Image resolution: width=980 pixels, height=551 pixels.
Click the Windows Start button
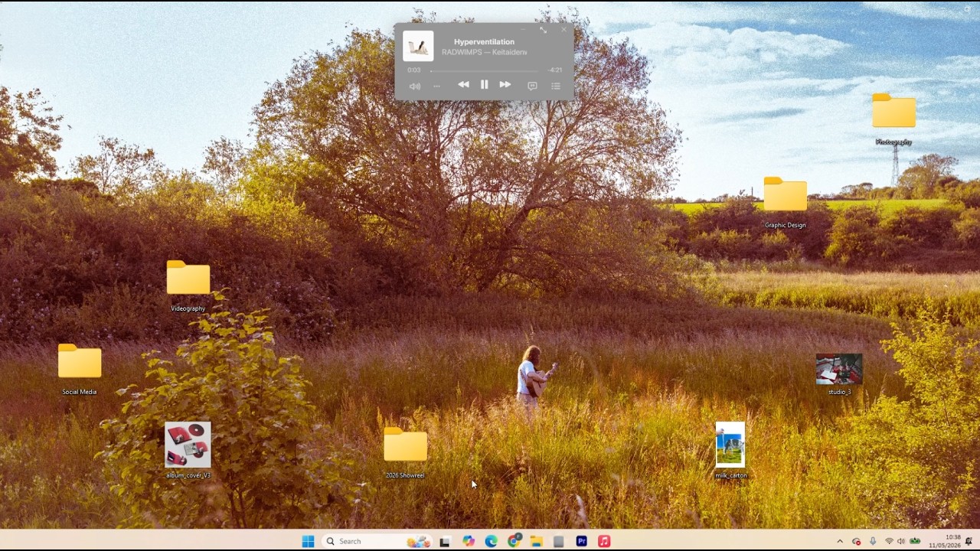pyautogui.click(x=308, y=541)
